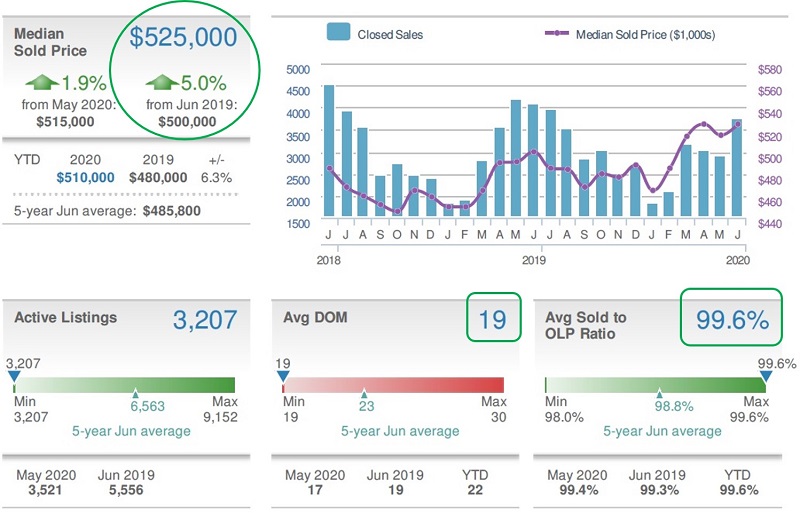Select the $525,000 median sold price figure
Viewport: 800px width, 513px height.
click(184, 38)
